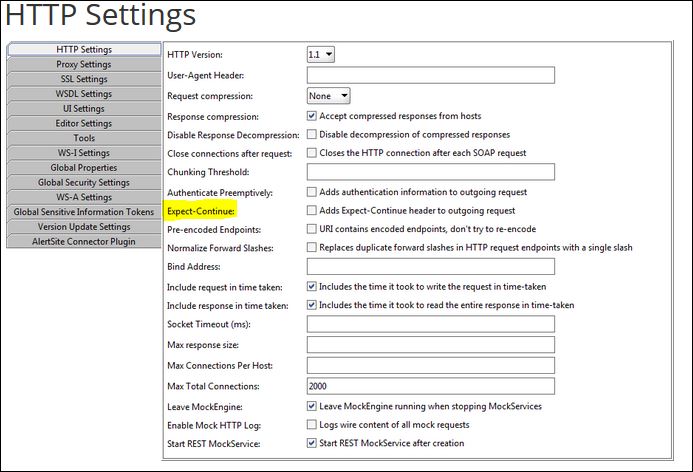
Task: Open WSDL Settings tab
Action: (84, 94)
